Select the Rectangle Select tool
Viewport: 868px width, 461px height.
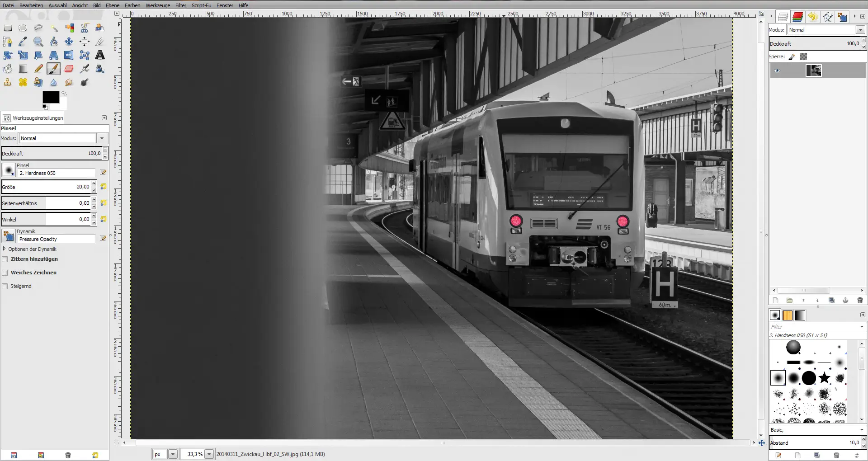pos(8,28)
